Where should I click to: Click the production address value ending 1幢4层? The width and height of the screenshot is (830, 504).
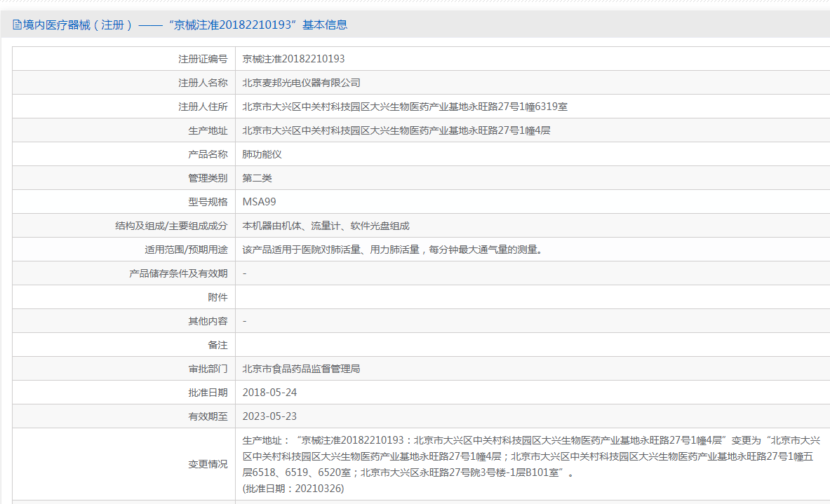(x=396, y=130)
